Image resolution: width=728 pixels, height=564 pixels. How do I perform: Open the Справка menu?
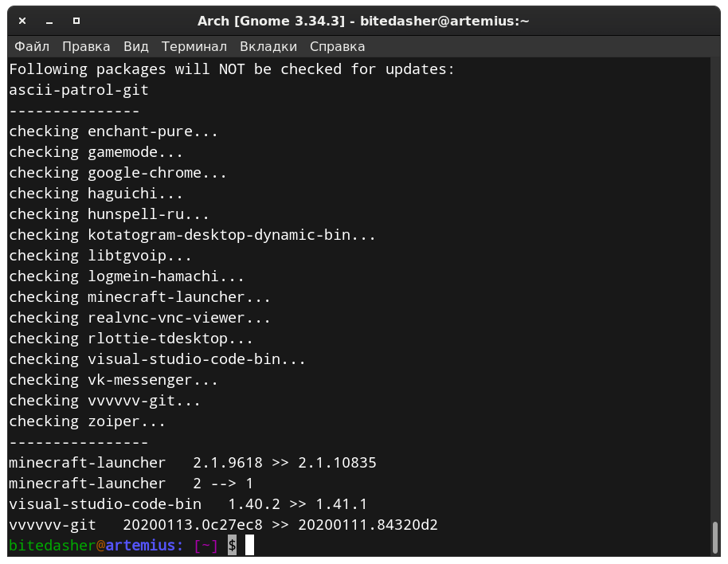337,46
